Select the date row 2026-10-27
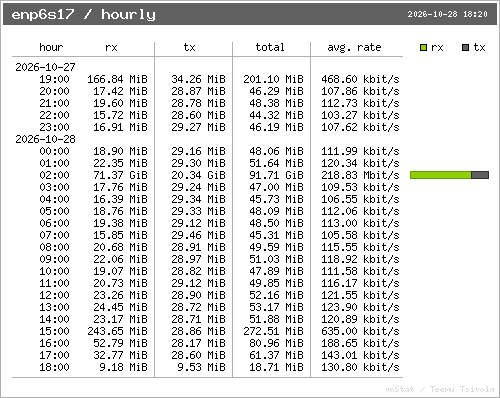 [x=45, y=67]
